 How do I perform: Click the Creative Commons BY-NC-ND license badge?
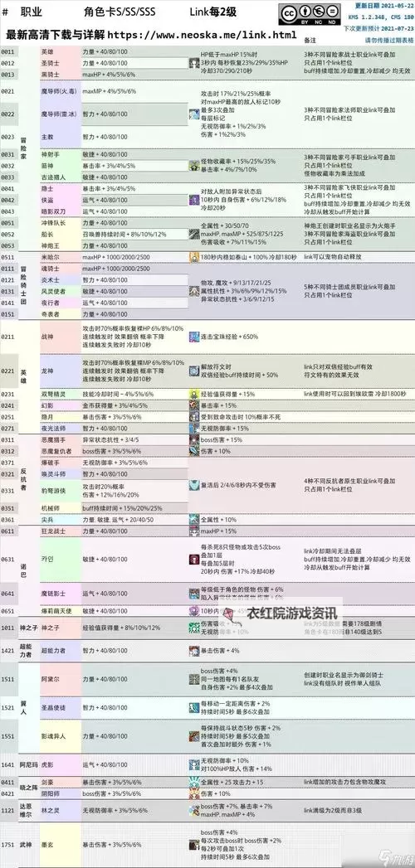pos(310,14)
